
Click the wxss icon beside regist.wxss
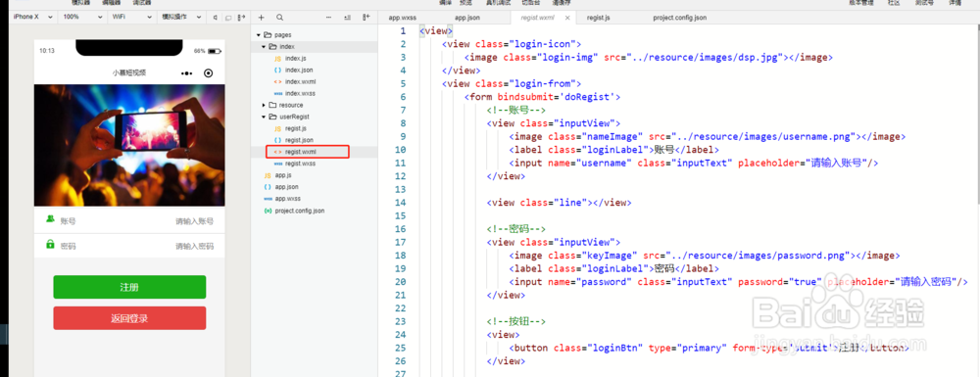277,164
